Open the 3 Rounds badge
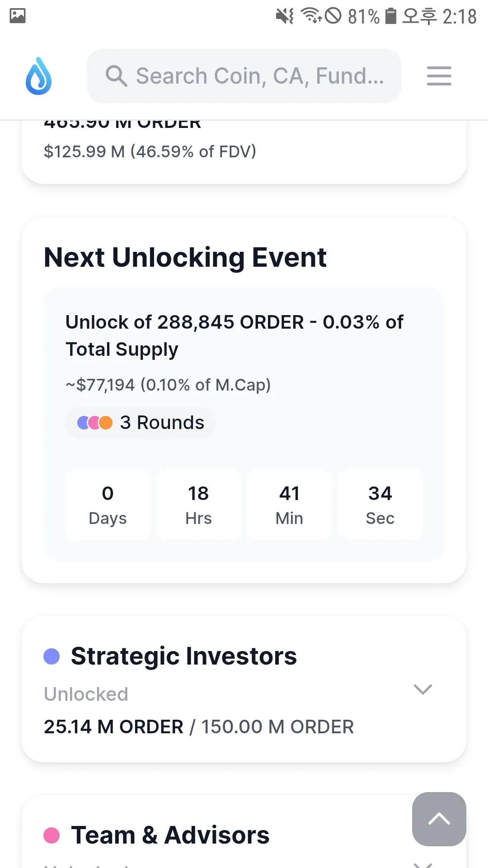The height and width of the screenshot is (868, 488). (141, 423)
